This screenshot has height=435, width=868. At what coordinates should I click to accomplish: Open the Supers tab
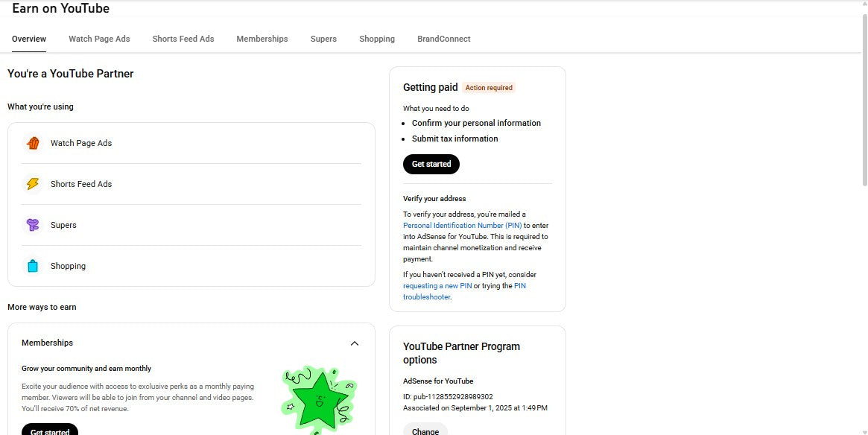coord(323,39)
